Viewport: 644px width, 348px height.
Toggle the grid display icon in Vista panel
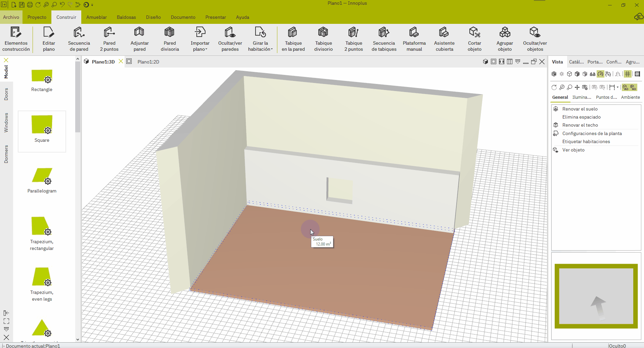[x=628, y=74]
